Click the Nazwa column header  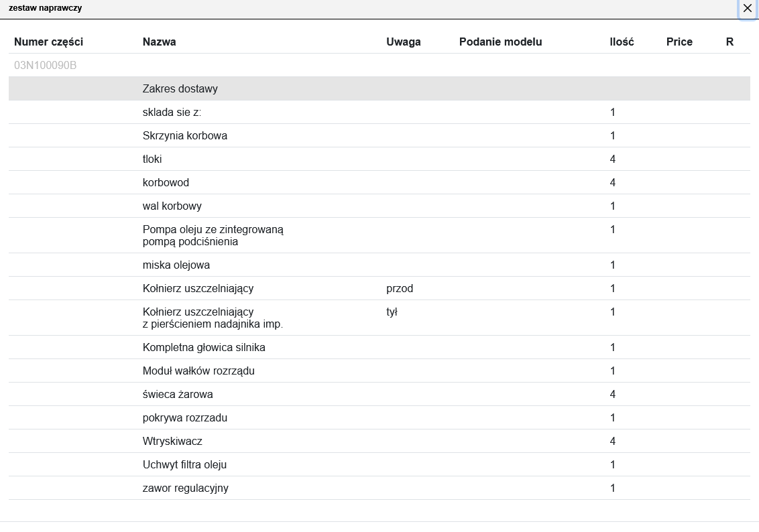[x=160, y=42]
